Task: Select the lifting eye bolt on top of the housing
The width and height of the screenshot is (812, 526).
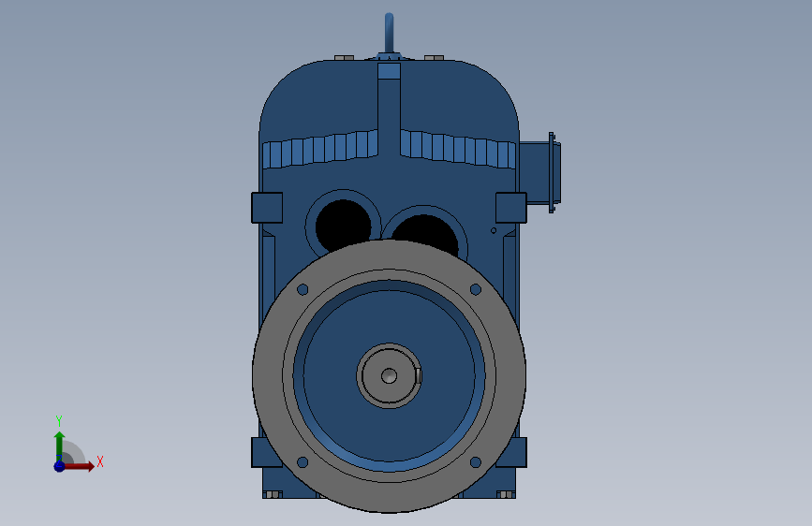Action: coord(389,33)
